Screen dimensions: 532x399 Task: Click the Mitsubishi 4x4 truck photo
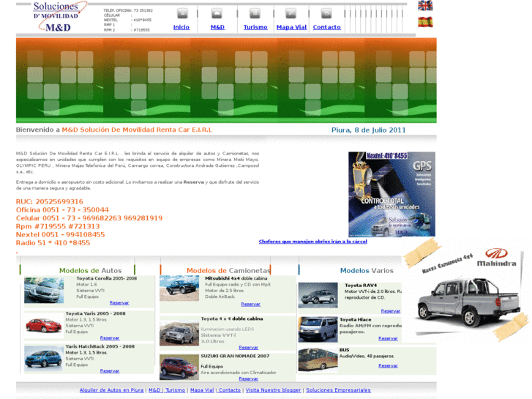click(x=179, y=288)
